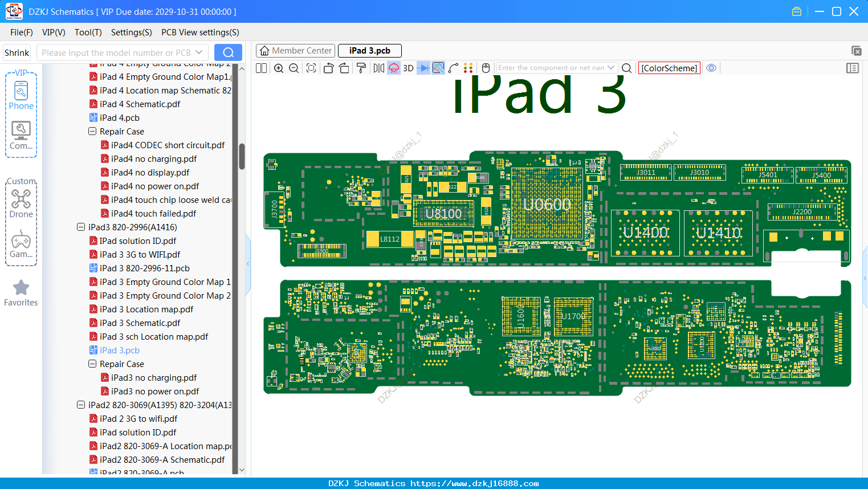Select the Drone category icon
Screen dimensions: 868x489
(21, 203)
